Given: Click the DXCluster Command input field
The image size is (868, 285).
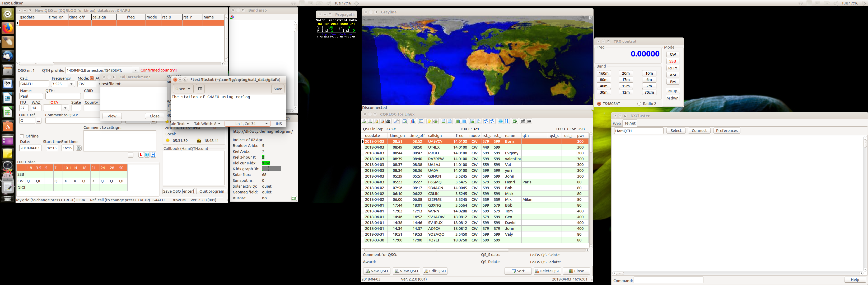Looking at the screenshot, I should click(x=668, y=280).
